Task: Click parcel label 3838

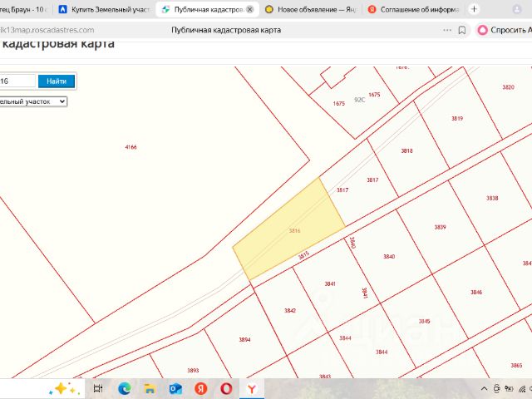Action: pyautogui.click(x=492, y=198)
